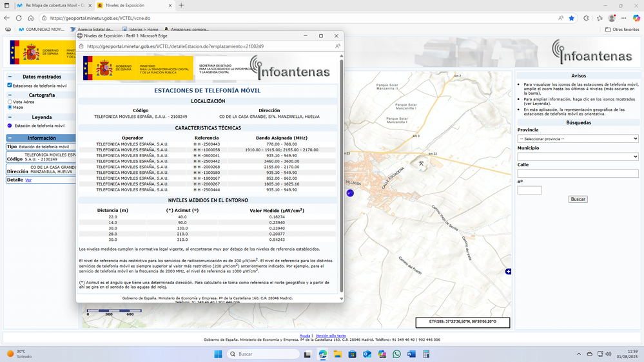Open the tab actions menu icon

(6, 5)
